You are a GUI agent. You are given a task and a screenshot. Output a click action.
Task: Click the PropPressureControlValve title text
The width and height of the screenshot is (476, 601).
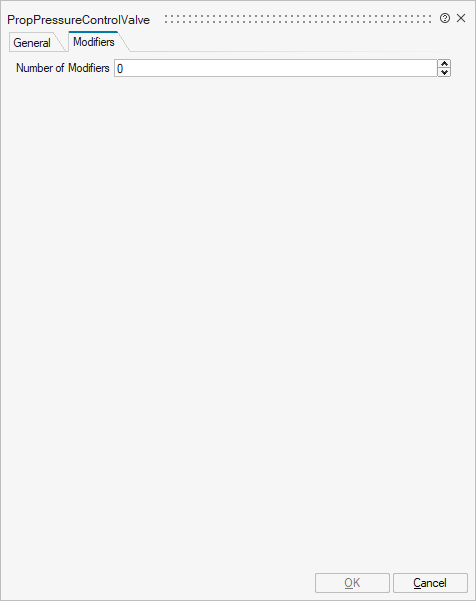click(x=79, y=20)
